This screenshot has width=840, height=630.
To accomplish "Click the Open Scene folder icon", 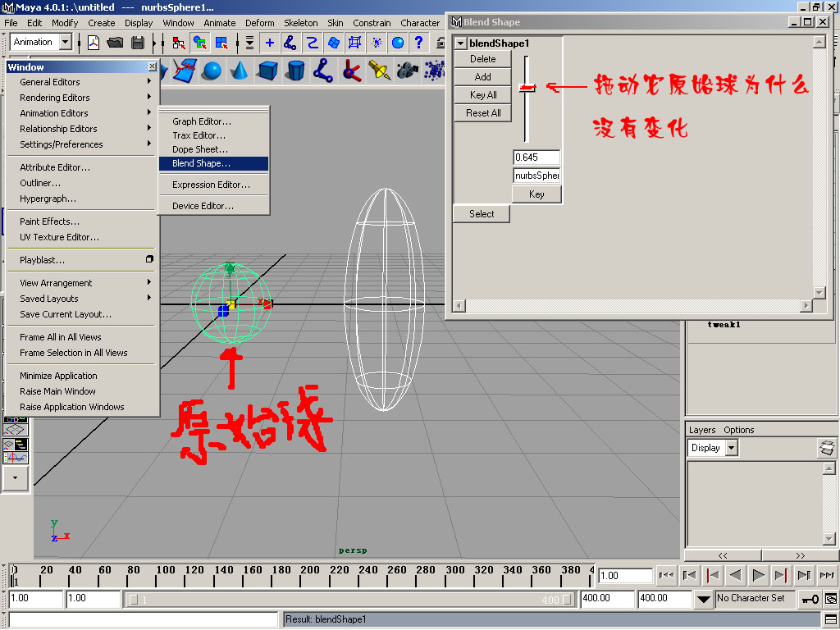I will 115,43.
